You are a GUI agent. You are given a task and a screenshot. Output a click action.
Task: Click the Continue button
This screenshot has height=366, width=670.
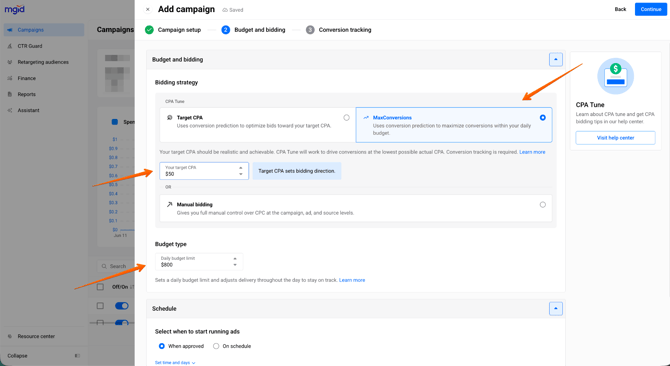651,9
